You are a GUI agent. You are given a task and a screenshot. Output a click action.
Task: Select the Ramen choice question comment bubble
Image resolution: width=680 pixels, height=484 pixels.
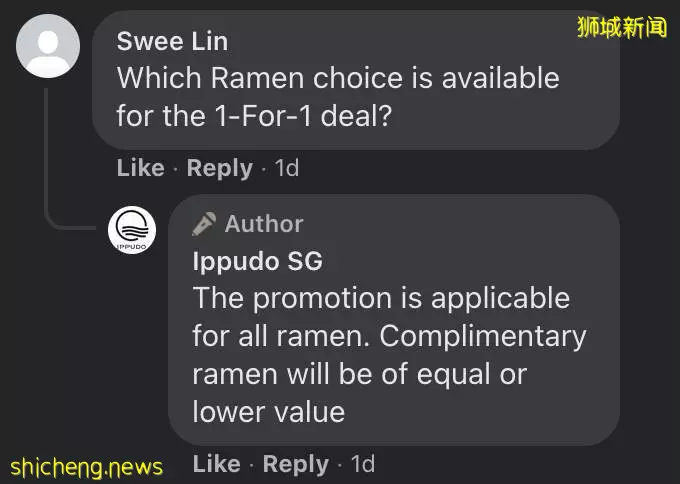356,80
